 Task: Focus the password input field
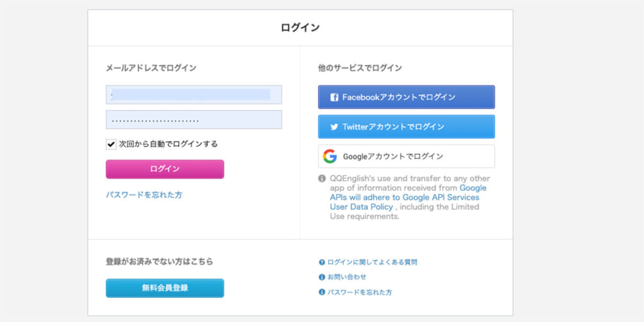[194, 120]
